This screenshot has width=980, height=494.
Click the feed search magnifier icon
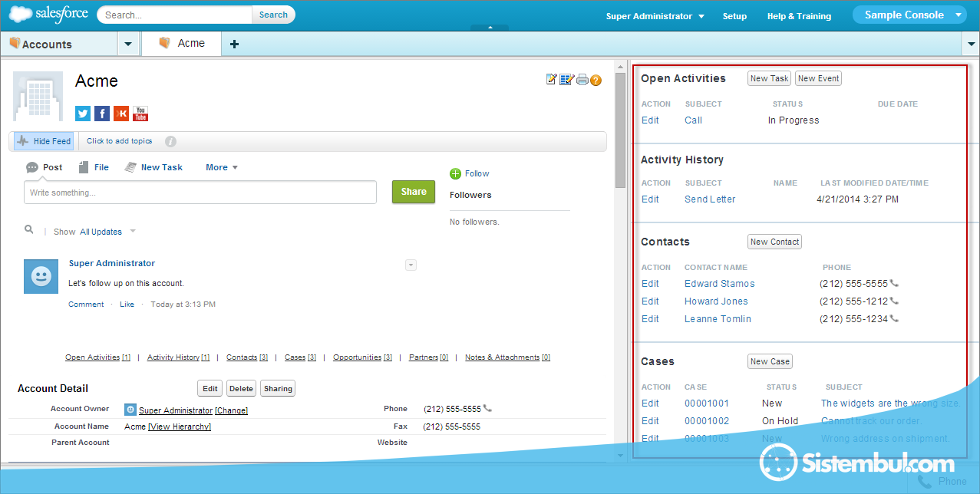pos(29,229)
